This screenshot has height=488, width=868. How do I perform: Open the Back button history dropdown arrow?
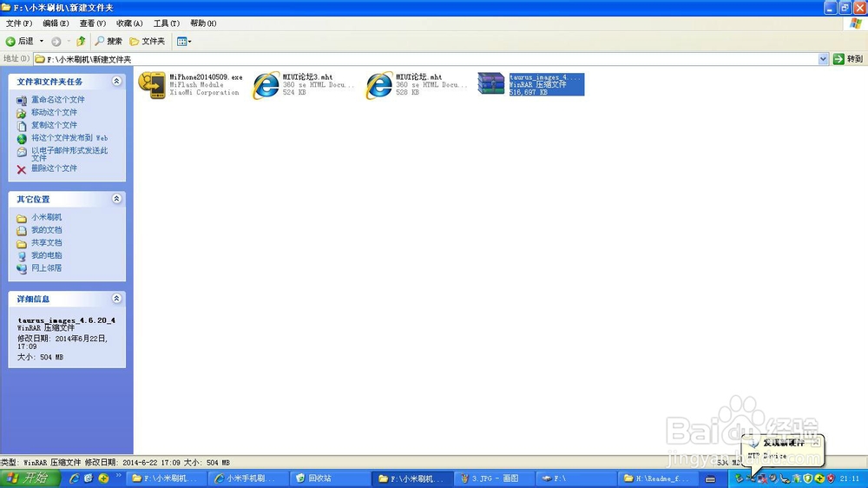coord(41,41)
